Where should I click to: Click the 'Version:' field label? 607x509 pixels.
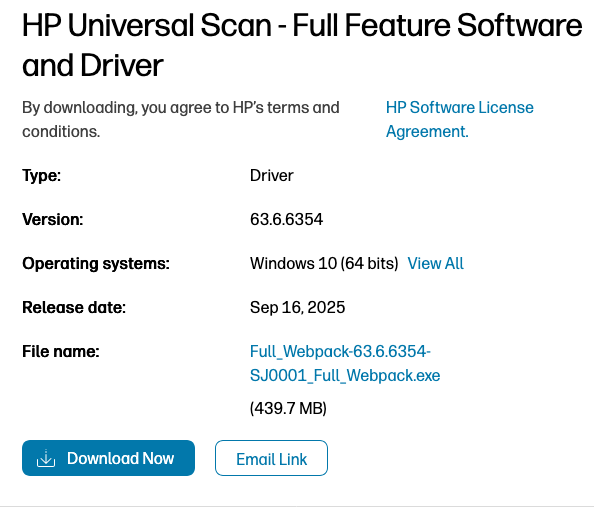coord(53,220)
